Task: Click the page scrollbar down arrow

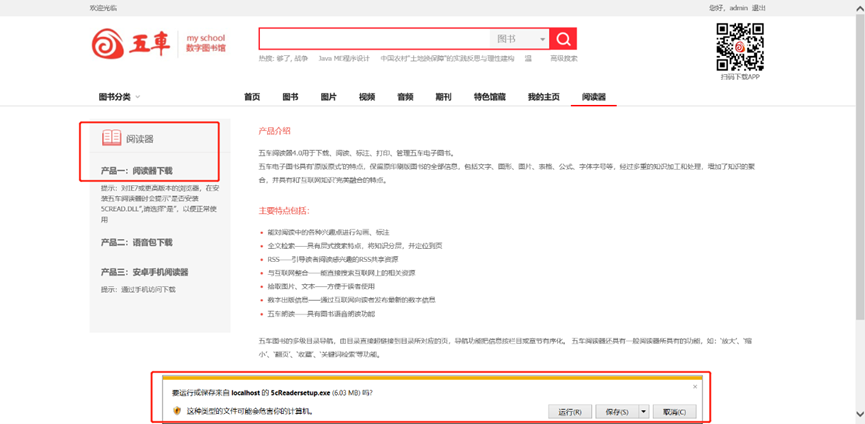Action: click(x=859, y=414)
